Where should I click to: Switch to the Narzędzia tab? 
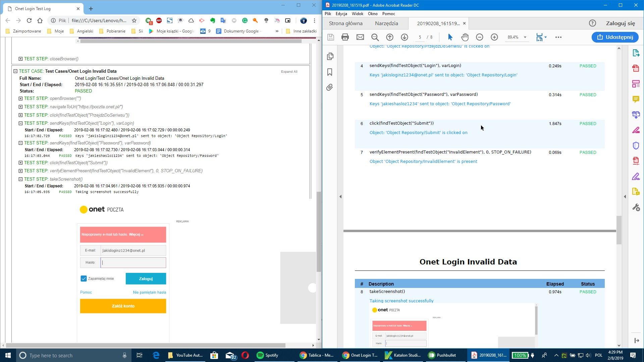[386, 23]
